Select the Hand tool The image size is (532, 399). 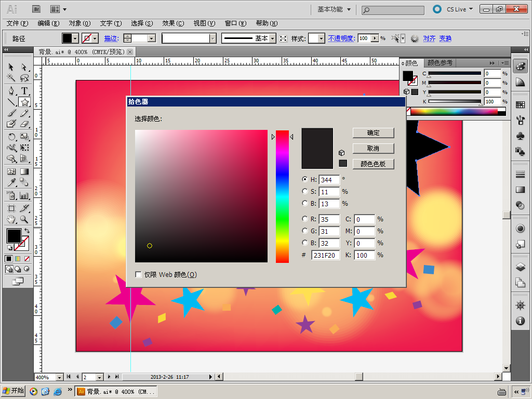coord(11,220)
